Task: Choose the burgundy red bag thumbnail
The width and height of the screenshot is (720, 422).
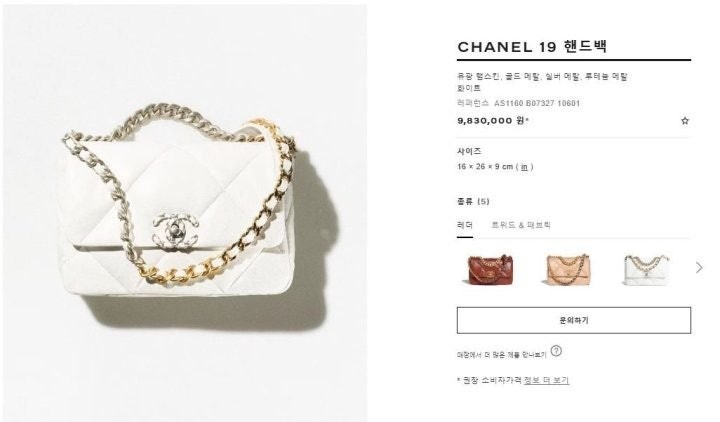Action: (490, 270)
